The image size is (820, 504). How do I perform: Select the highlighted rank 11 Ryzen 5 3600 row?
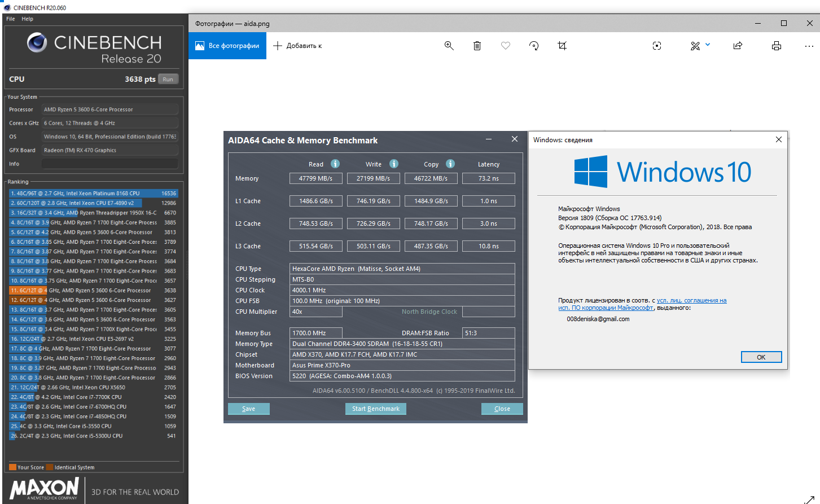click(x=93, y=291)
